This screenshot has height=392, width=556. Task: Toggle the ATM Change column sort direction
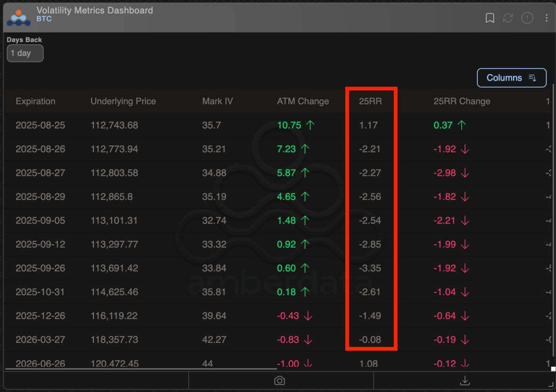tap(303, 101)
